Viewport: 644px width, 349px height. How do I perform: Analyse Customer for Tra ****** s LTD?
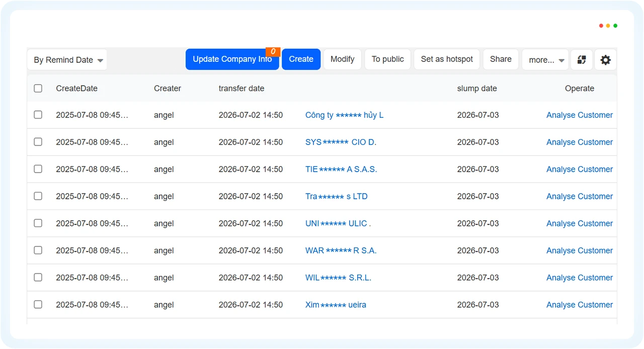[580, 196]
